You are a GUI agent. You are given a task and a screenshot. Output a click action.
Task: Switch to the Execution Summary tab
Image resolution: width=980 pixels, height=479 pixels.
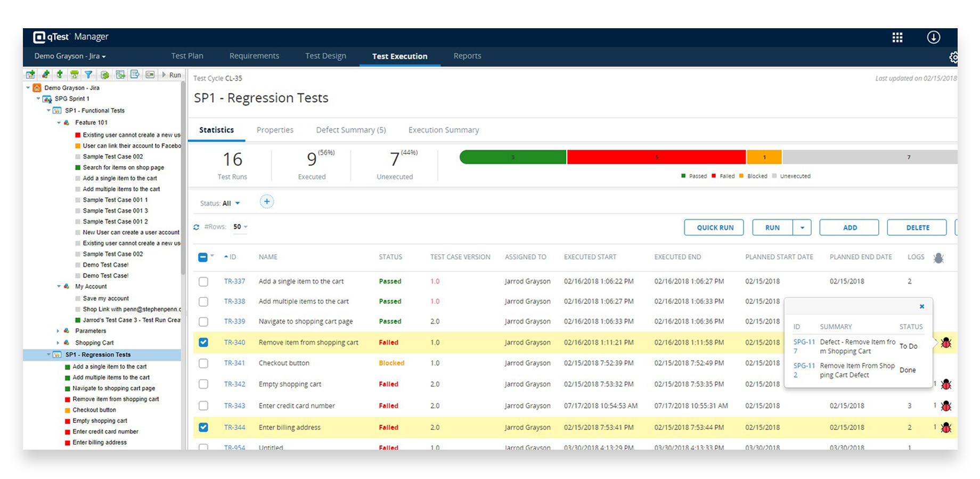443,130
